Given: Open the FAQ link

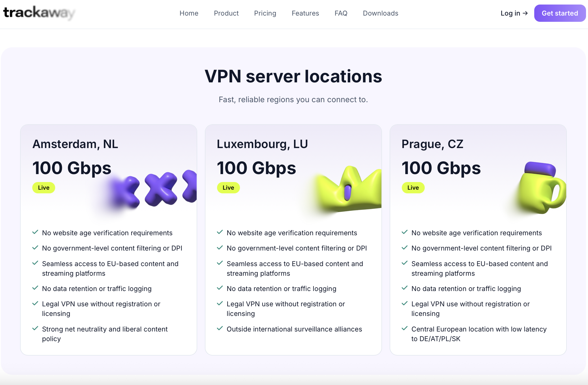Looking at the screenshot, I should click(341, 13).
